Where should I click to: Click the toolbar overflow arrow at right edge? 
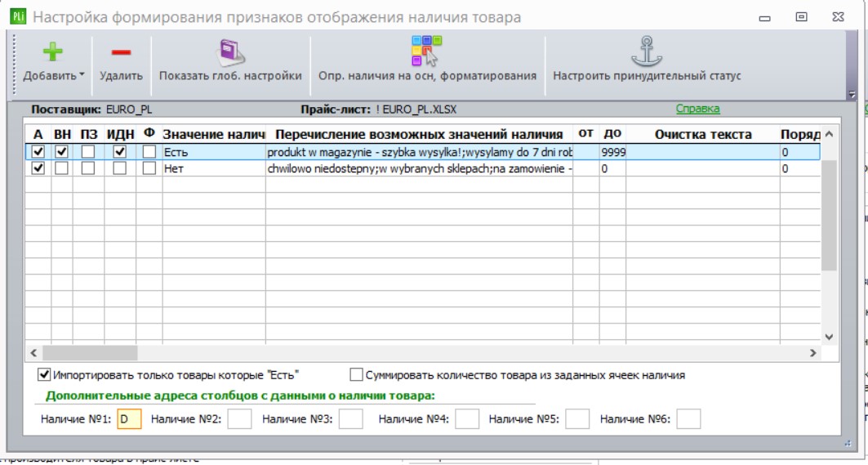coord(852,95)
